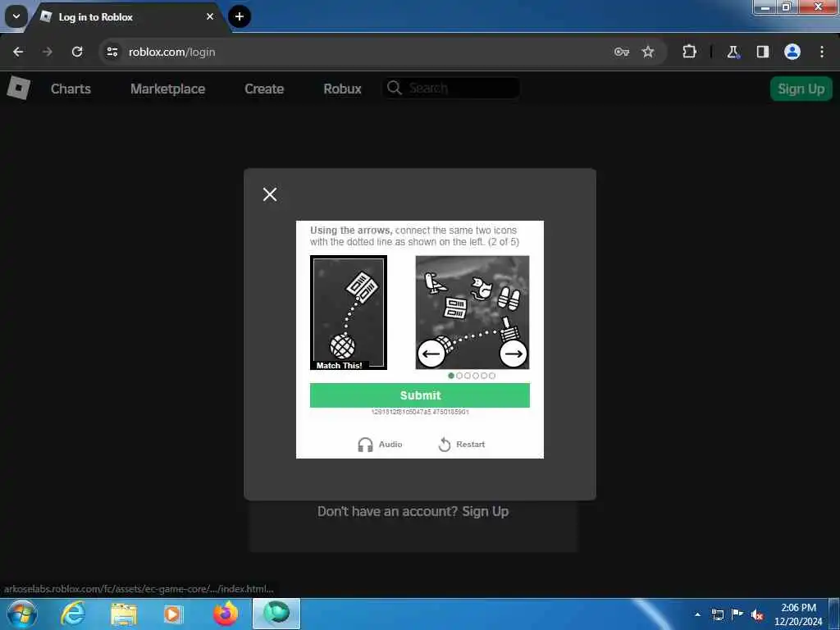This screenshot has height=630, width=840.
Task: Restart the captcha challenge
Action: click(x=461, y=444)
